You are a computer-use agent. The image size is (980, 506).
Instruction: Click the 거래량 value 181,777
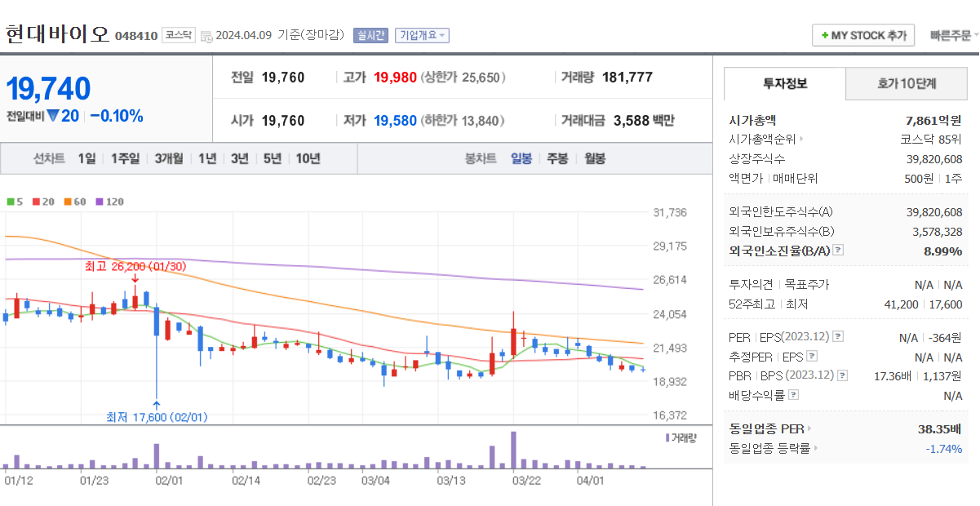[x=627, y=78]
